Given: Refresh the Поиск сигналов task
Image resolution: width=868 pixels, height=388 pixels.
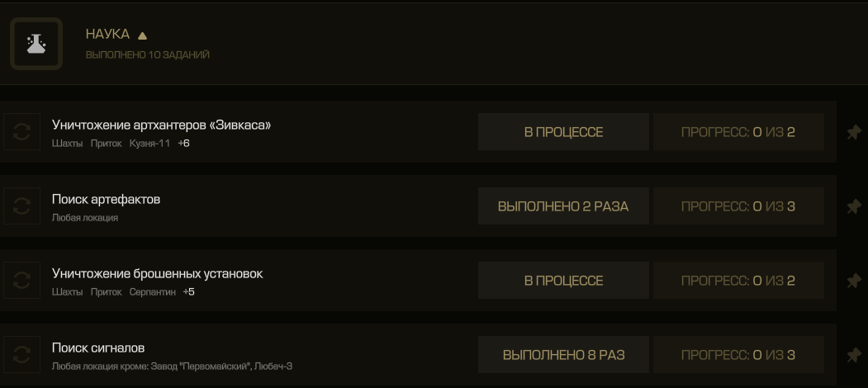Looking at the screenshot, I should (21, 354).
